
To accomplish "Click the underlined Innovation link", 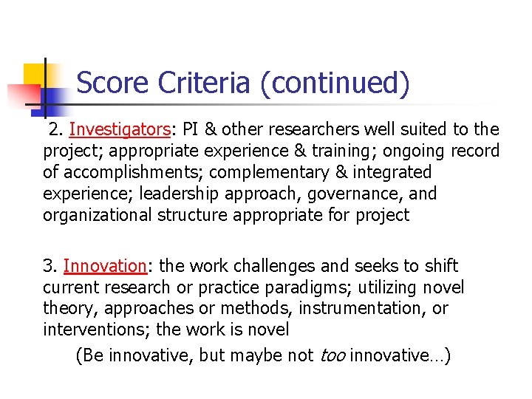I will (x=105, y=266).
